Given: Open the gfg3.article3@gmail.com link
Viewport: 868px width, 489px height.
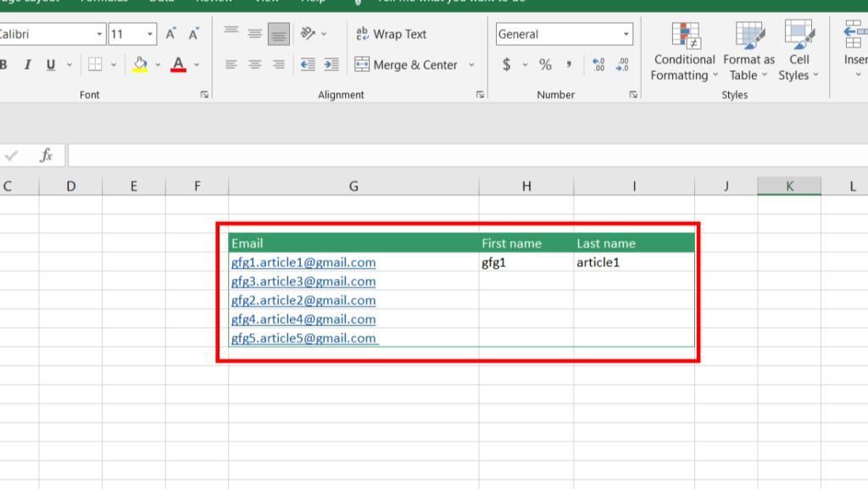Looking at the screenshot, I should tap(303, 281).
